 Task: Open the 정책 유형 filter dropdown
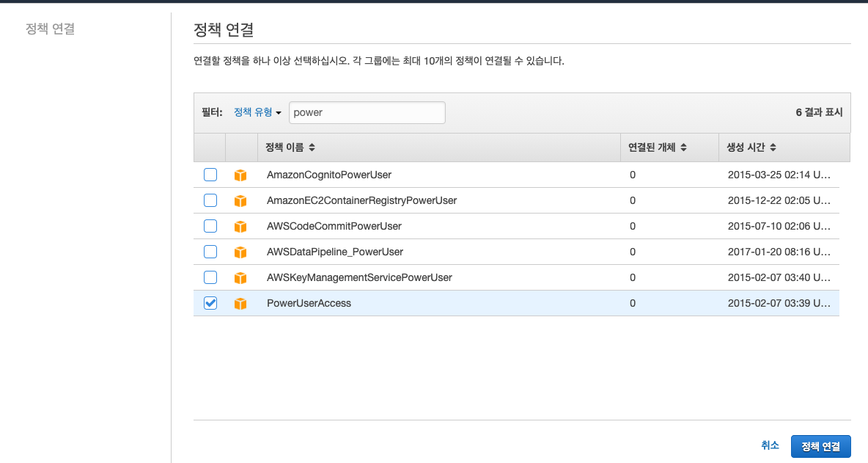(257, 112)
